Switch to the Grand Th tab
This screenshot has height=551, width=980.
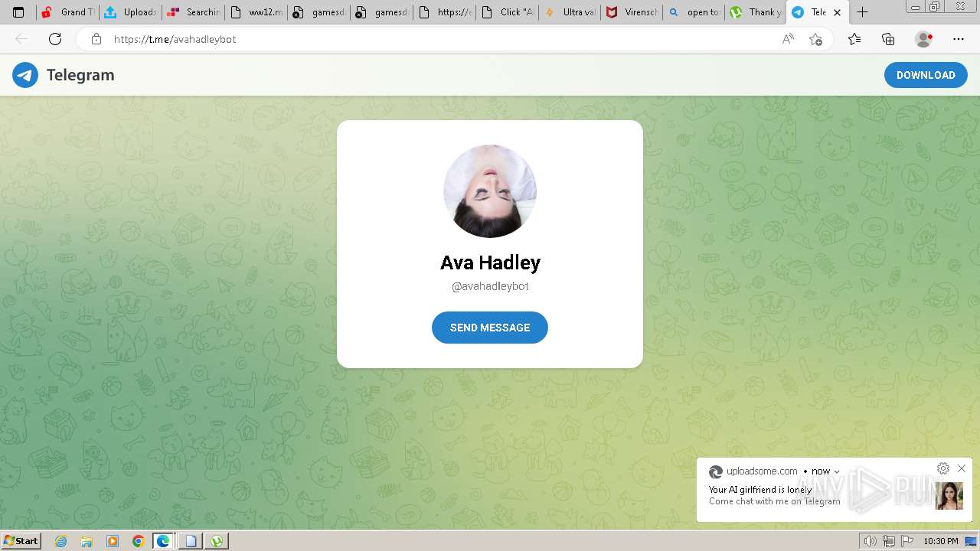tap(68, 12)
